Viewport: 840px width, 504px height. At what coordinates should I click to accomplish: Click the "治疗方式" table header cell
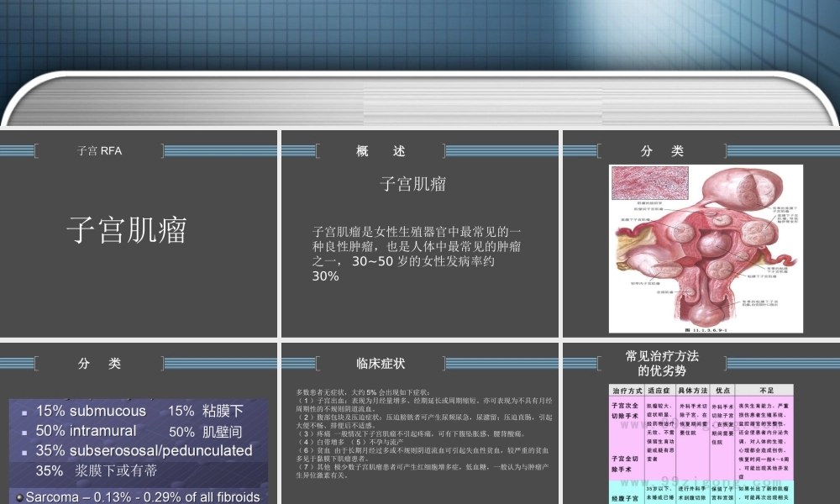pyautogui.click(x=627, y=389)
